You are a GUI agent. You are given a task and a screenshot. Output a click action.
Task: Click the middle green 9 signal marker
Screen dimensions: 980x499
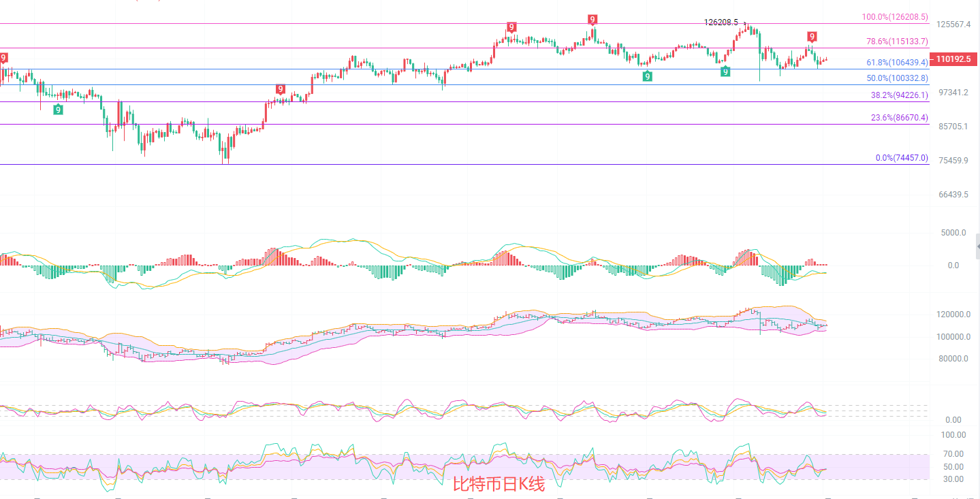tap(647, 76)
